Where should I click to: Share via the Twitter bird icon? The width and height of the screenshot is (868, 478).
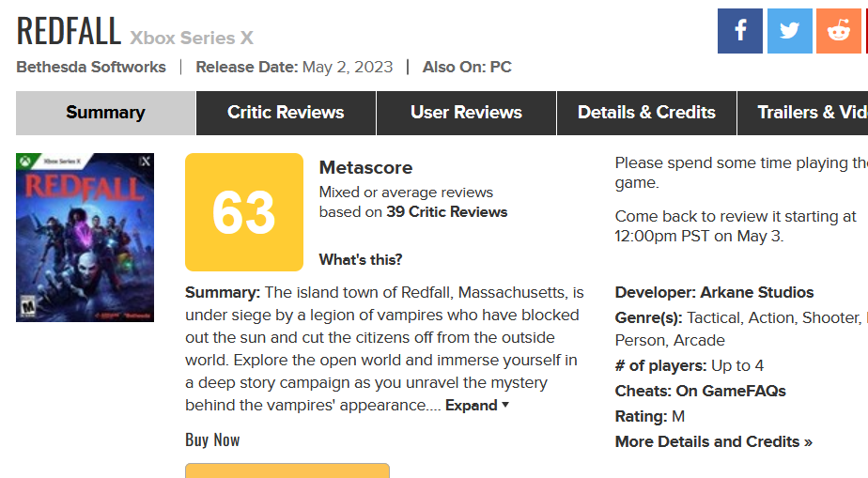(x=789, y=31)
